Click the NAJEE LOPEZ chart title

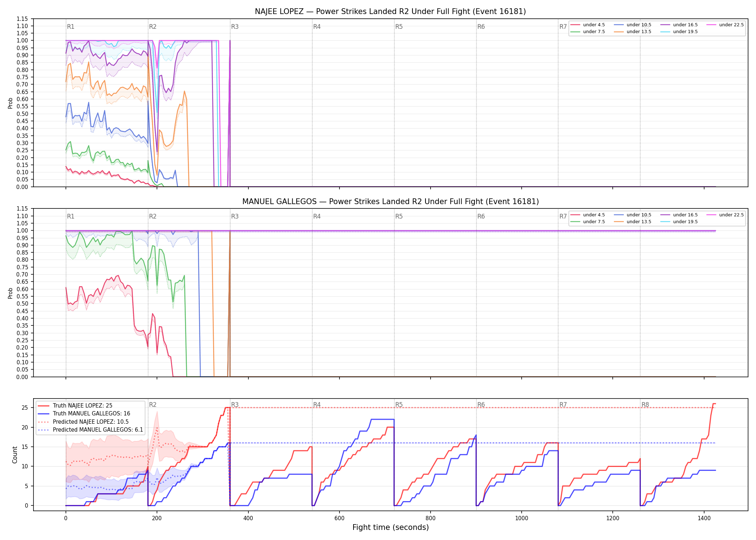click(x=390, y=12)
